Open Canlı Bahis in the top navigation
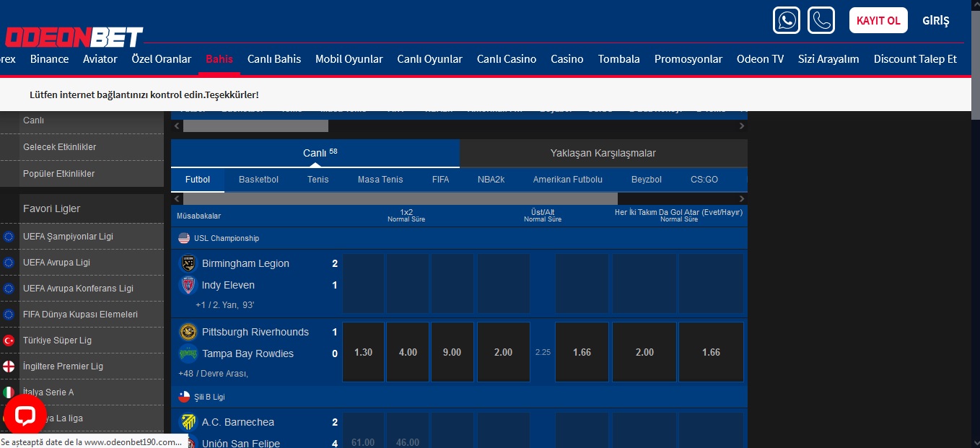The image size is (980, 448). [x=274, y=59]
